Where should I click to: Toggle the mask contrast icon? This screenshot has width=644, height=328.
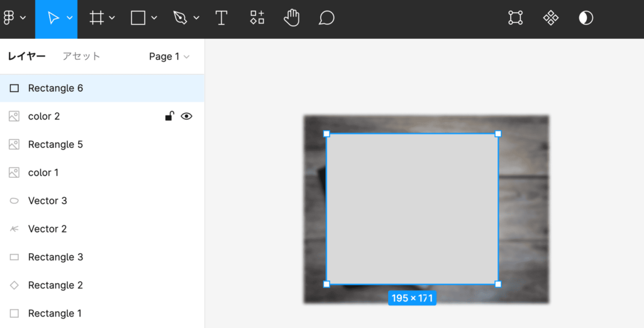coord(586,18)
